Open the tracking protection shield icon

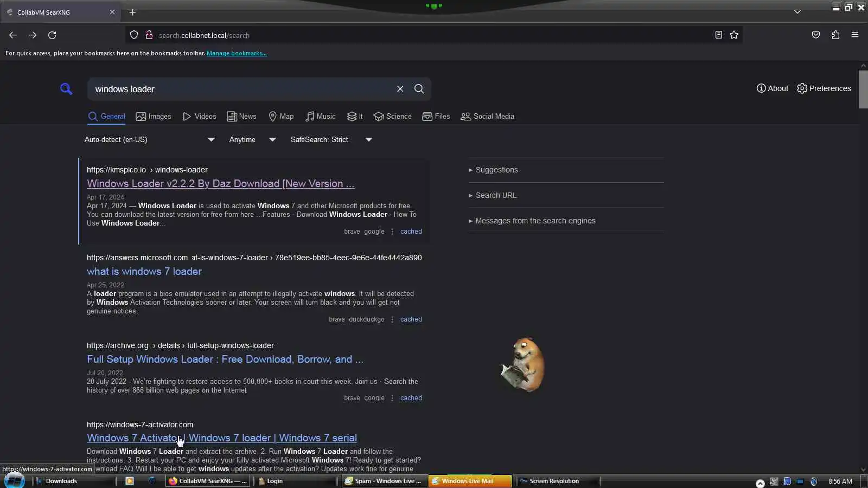coord(134,35)
